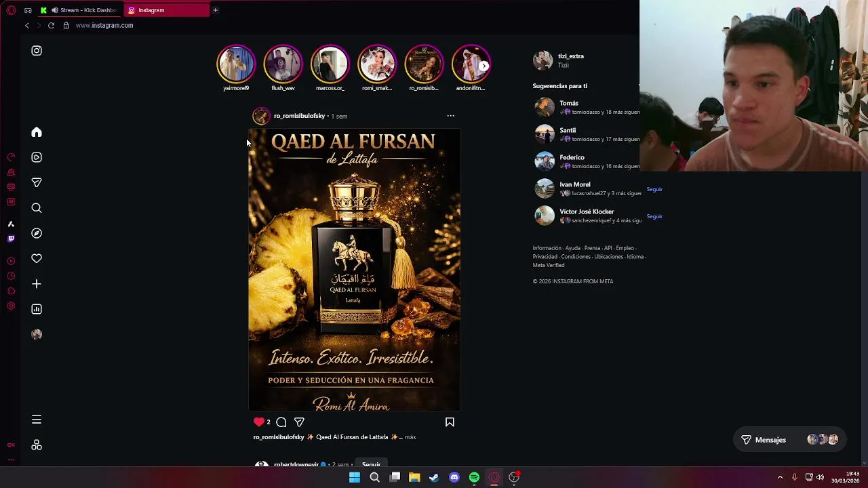Open dashboard bar chart sidebar icon
This screenshot has height=488, width=868.
37,309
